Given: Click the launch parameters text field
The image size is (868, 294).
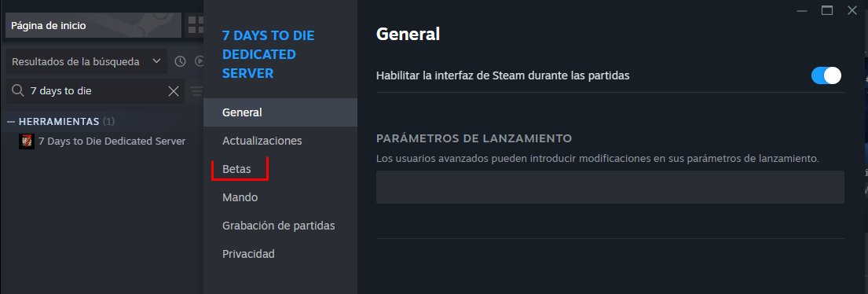Looking at the screenshot, I should pyautogui.click(x=610, y=186).
